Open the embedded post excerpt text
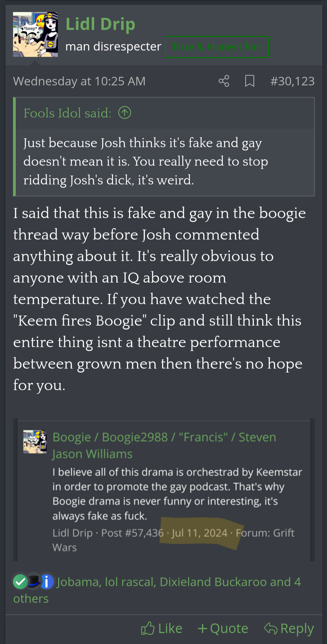 pos(177,494)
